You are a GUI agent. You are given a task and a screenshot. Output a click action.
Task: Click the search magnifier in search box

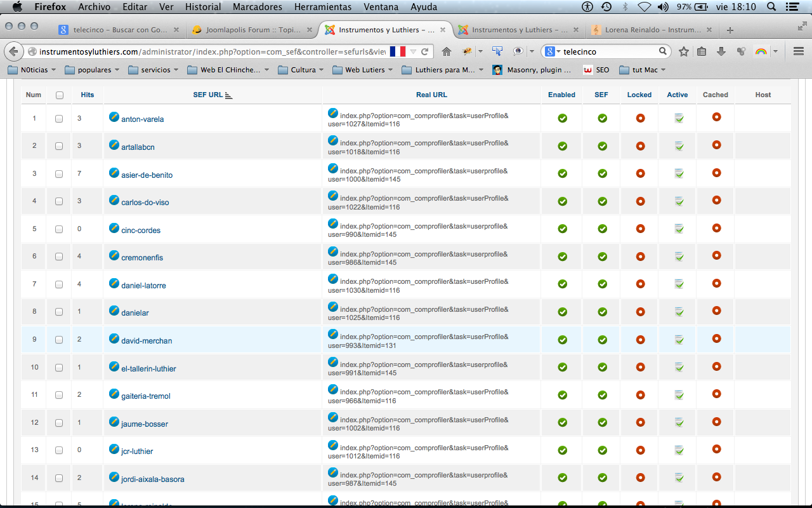tap(662, 51)
